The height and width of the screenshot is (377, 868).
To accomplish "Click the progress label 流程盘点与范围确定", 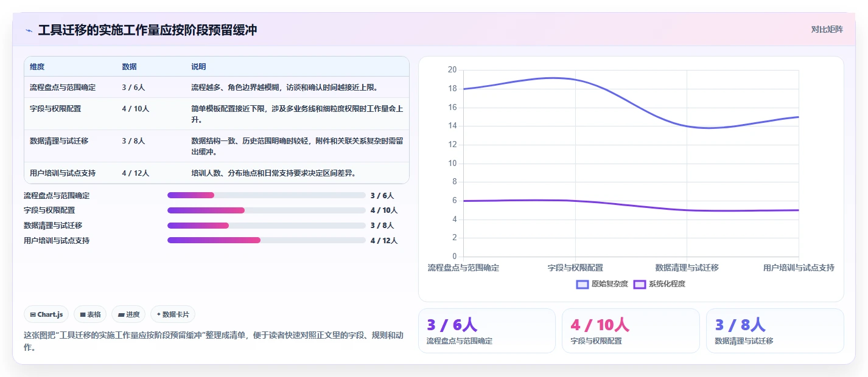I will pos(57,196).
